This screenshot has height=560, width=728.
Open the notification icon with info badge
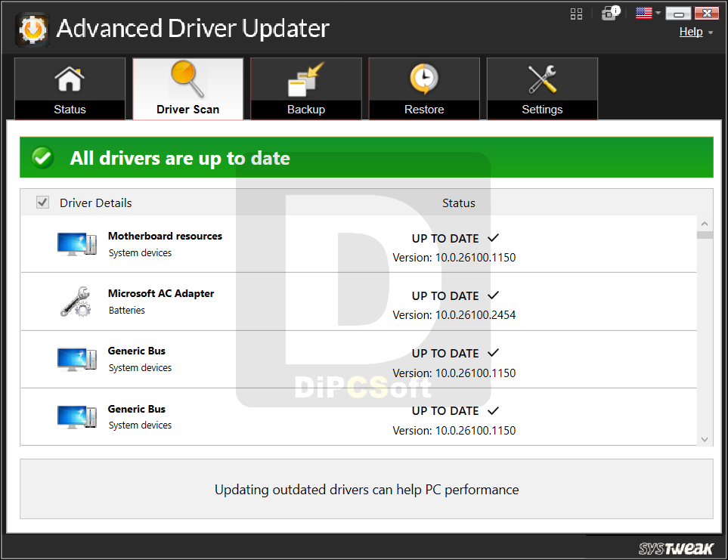(611, 13)
